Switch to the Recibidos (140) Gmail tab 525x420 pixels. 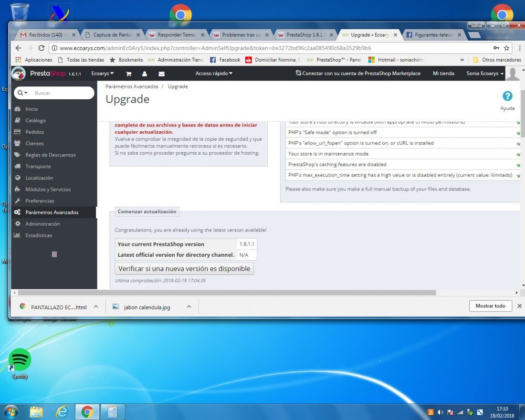click(47, 35)
